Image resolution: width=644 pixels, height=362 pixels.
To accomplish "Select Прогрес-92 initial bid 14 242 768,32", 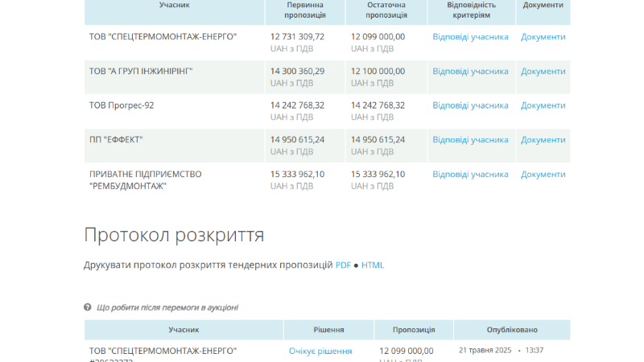I will 297,105.
